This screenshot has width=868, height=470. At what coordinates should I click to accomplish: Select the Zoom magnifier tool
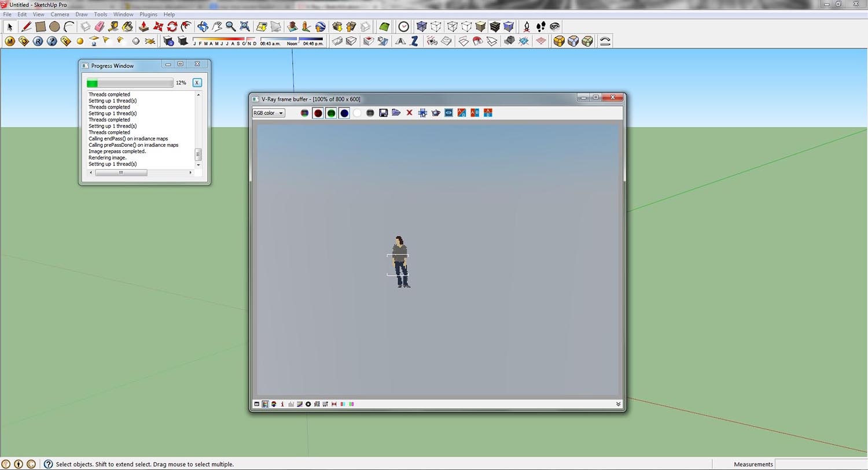230,27
